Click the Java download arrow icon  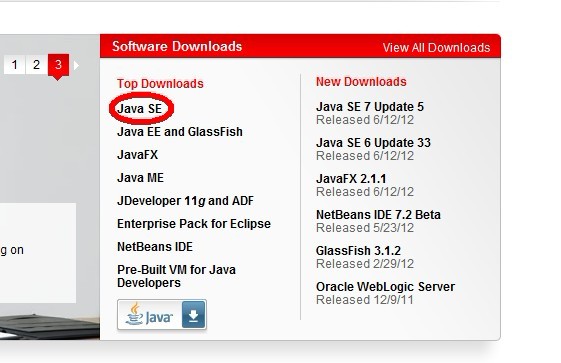pyautogui.click(x=194, y=315)
